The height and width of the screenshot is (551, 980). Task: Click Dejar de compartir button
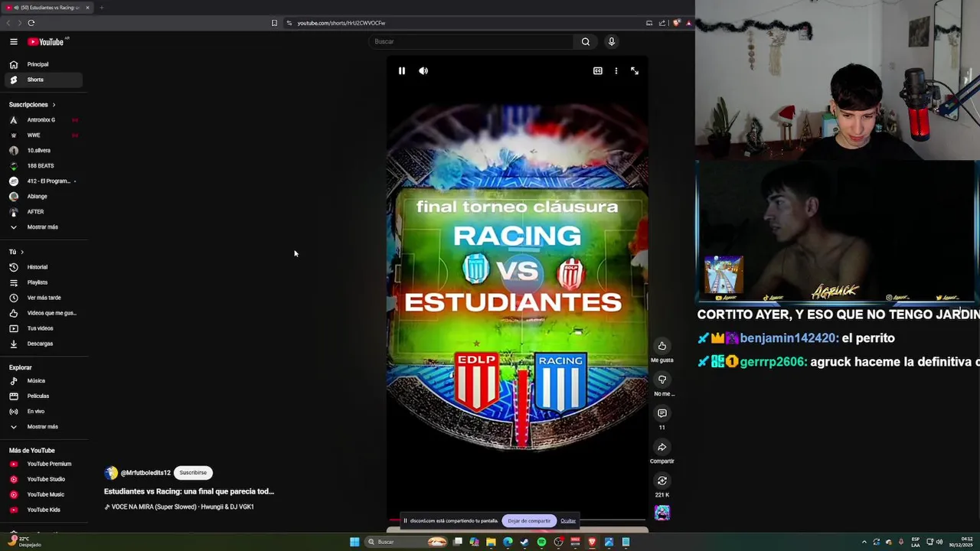tap(529, 521)
